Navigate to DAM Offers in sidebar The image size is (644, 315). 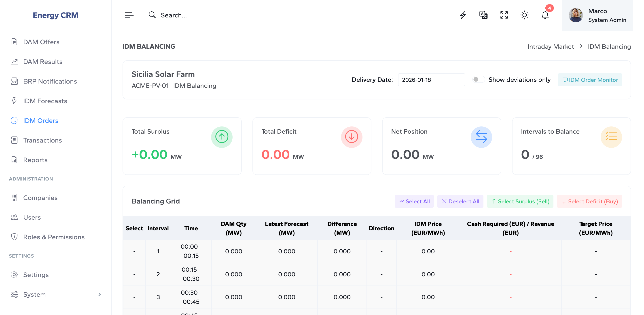point(41,42)
